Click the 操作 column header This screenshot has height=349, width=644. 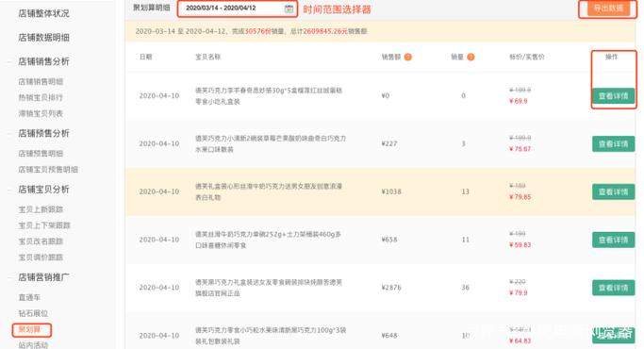[612, 57]
